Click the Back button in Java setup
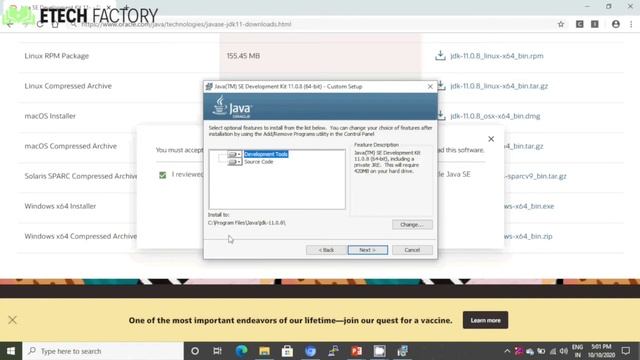Screen dimensions: 640x360 (x=326, y=250)
